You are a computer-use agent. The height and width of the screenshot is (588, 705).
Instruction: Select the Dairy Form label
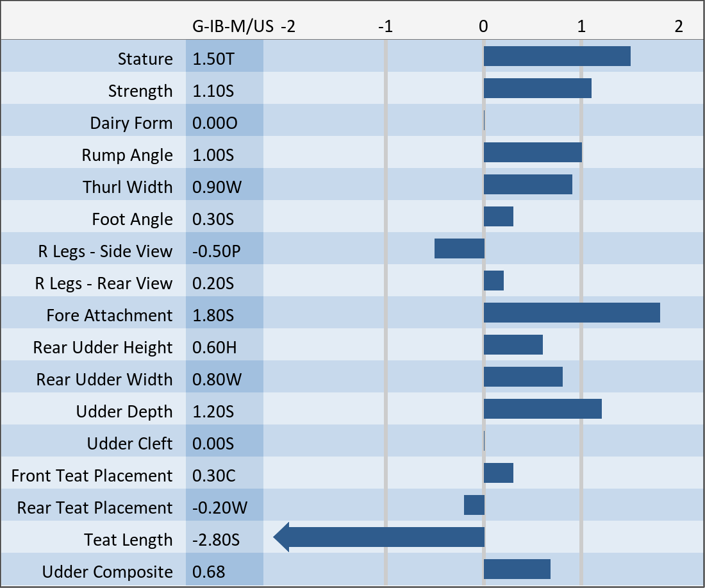pos(131,123)
